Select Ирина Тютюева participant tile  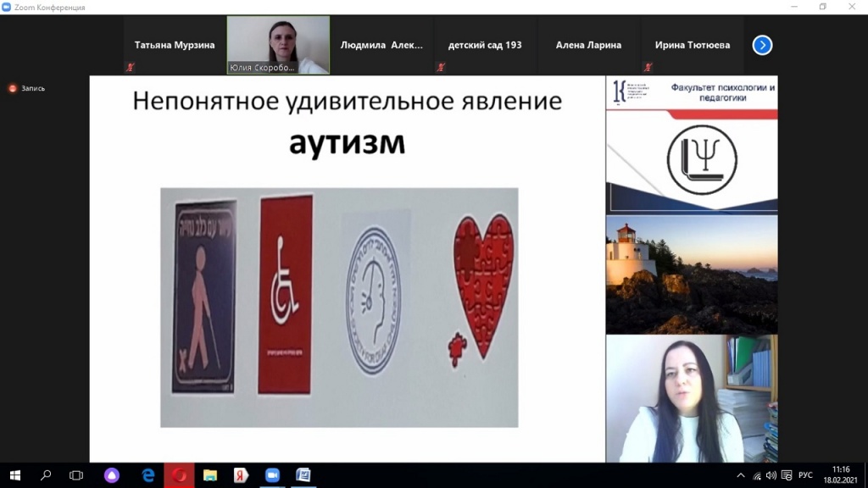[x=692, y=46]
